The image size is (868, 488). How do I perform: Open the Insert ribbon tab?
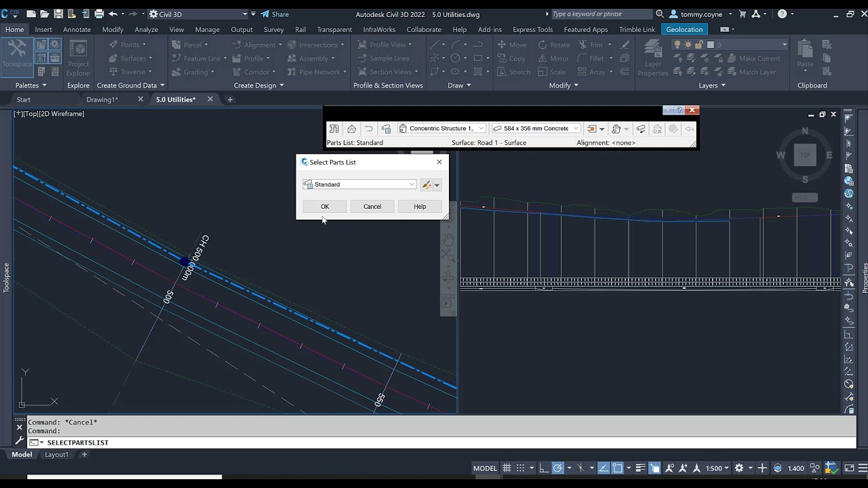pyautogui.click(x=43, y=29)
